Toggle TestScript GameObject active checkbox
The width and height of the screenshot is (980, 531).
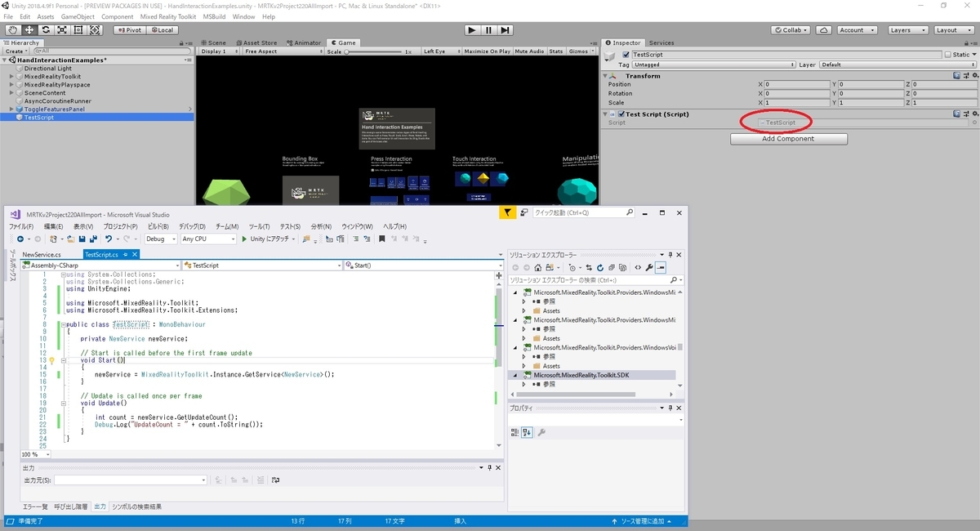626,55
